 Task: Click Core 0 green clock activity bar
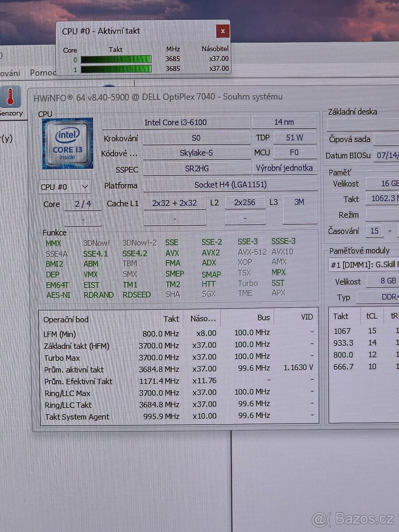click(x=116, y=59)
